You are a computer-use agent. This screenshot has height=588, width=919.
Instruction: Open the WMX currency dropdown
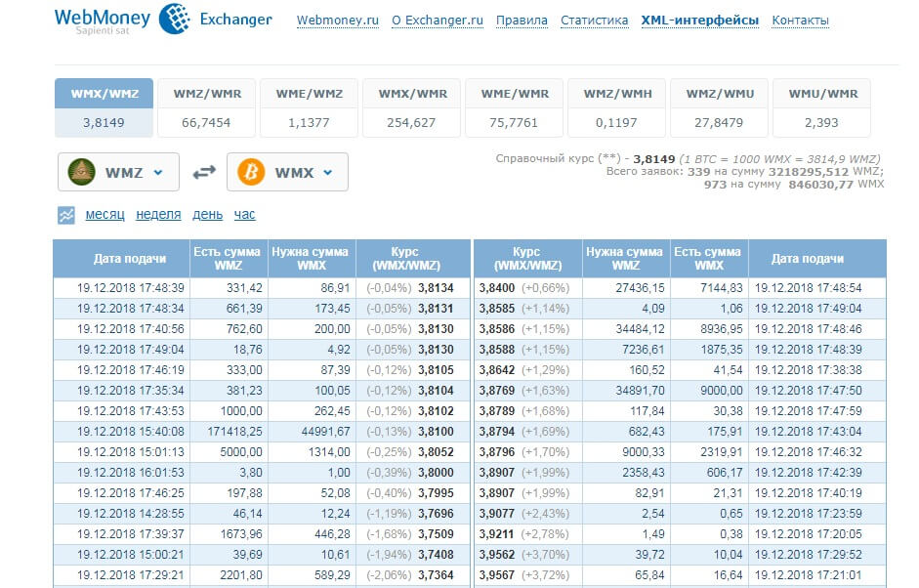click(x=287, y=172)
